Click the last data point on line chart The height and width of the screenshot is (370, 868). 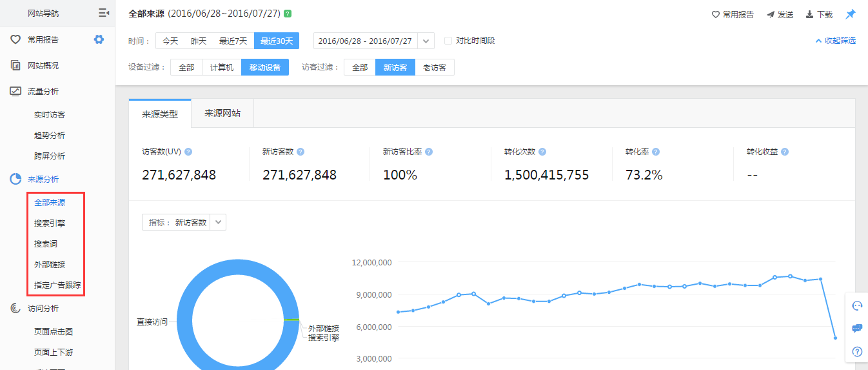835,338
